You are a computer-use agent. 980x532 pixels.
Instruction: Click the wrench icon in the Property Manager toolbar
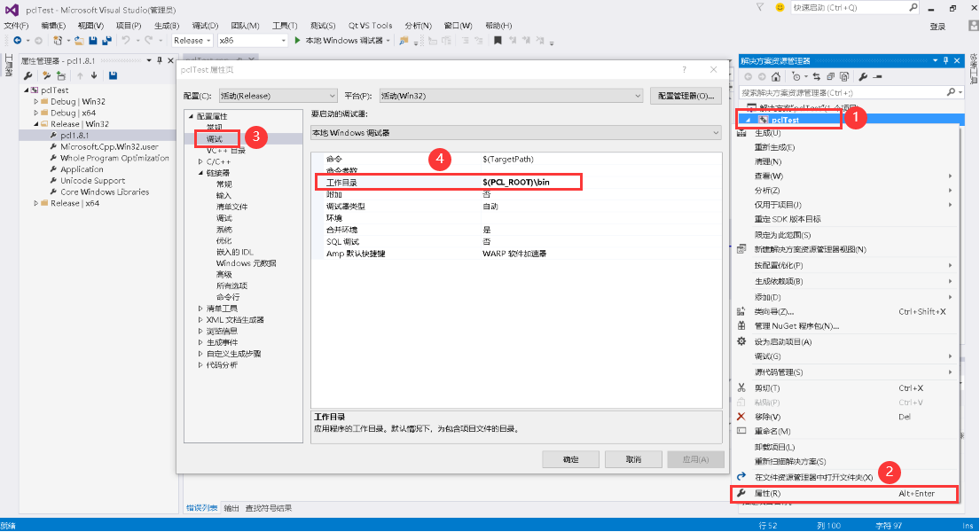[28, 75]
